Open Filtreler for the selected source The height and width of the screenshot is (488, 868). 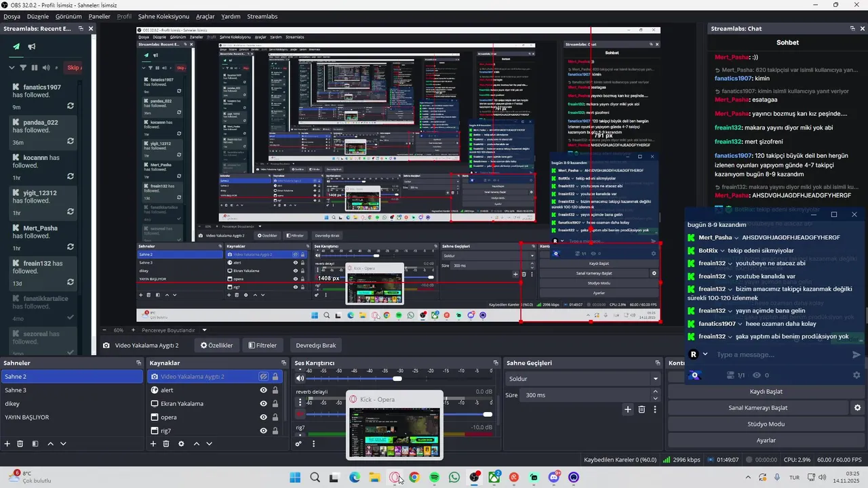coord(262,345)
